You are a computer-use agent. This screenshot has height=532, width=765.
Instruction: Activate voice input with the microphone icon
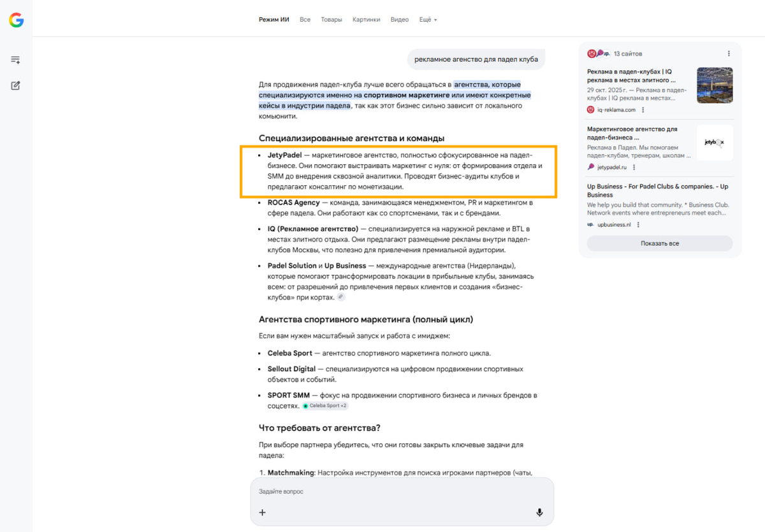pyautogui.click(x=539, y=512)
